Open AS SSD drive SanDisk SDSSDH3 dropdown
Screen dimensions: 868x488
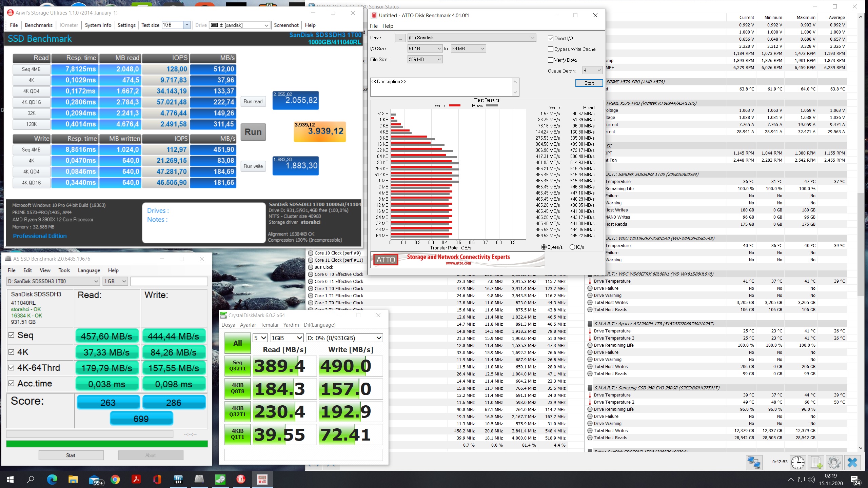point(53,281)
